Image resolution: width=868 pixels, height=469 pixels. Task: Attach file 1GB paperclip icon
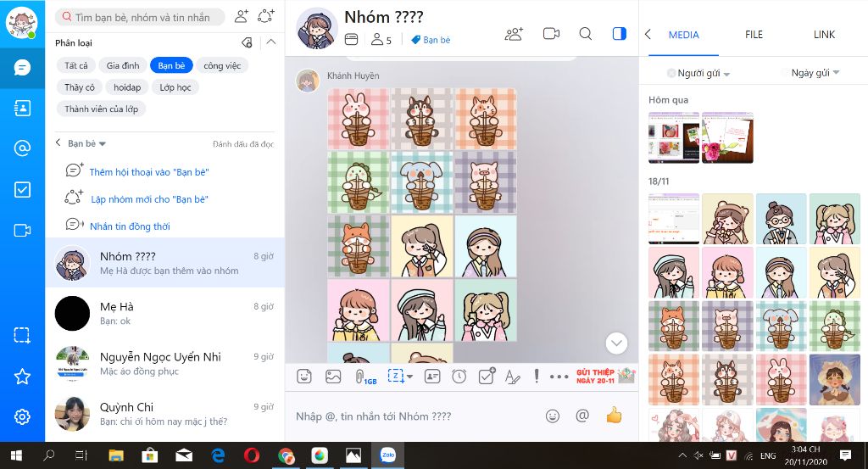pyautogui.click(x=366, y=377)
